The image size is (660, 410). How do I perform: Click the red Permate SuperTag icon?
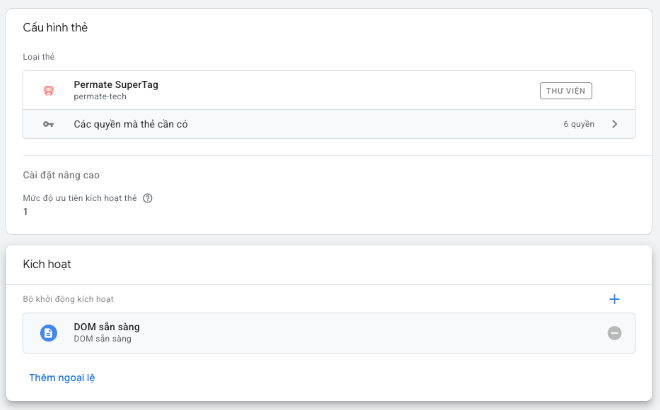[x=48, y=90]
